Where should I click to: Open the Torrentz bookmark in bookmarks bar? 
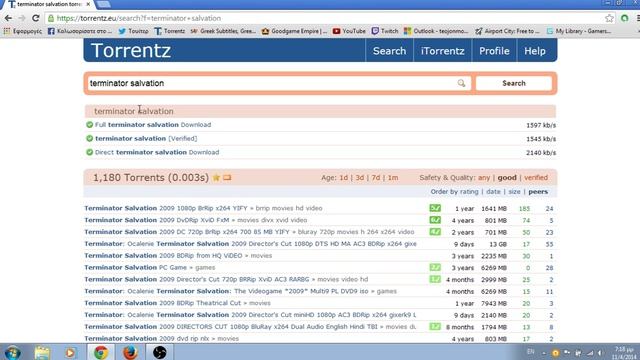click(170, 31)
